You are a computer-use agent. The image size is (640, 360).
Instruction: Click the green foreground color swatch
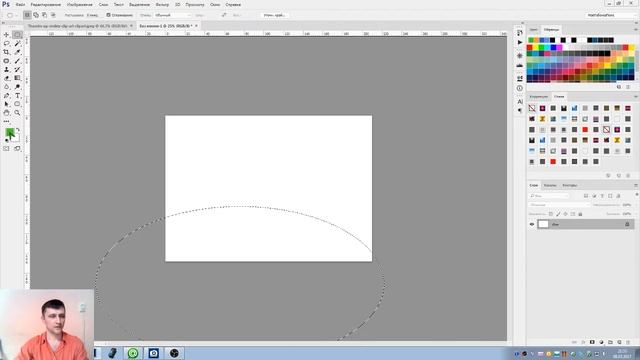coord(9,132)
